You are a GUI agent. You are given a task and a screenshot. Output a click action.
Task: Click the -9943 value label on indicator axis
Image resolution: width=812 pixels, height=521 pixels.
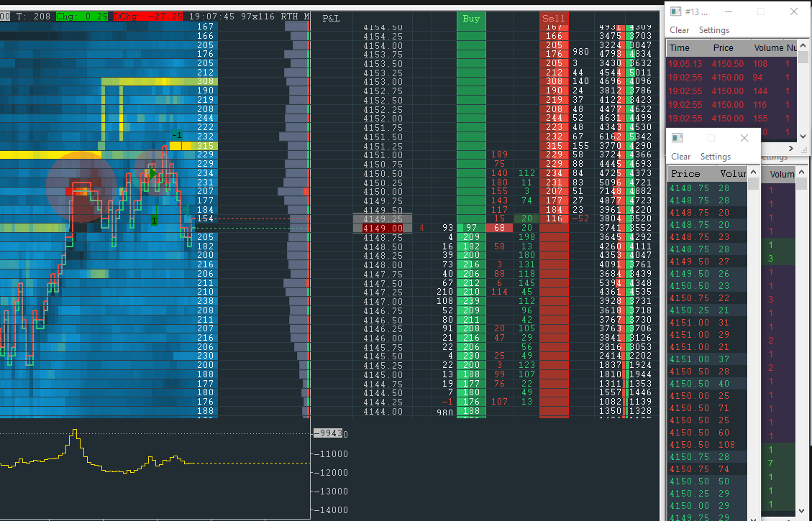point(328,433)
